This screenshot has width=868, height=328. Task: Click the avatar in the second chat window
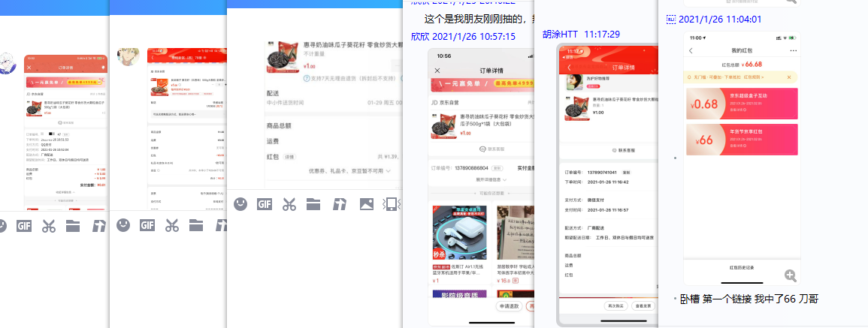click(128, 56)
